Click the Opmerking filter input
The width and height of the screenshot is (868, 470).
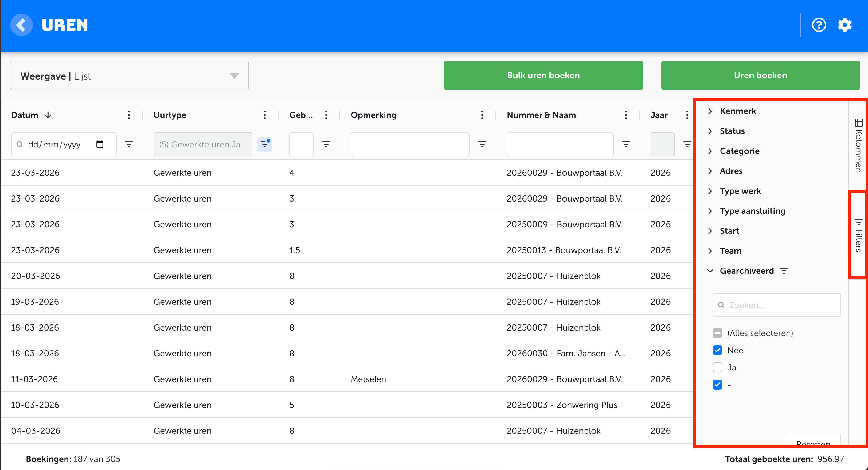coord(410,144)
